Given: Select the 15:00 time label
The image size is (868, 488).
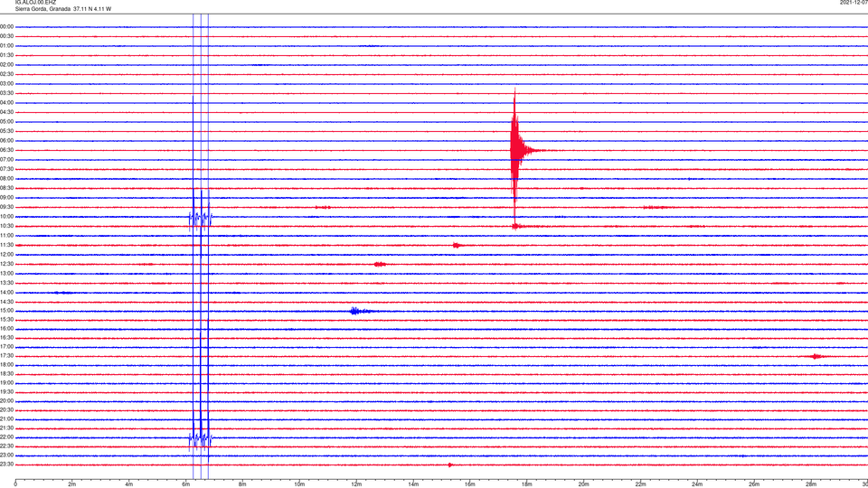Looking at the screenshot, I should [x=7, y=311].
